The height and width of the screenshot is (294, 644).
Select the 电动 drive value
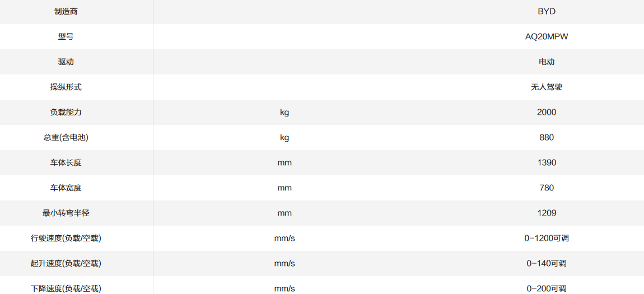pos(546,62)
